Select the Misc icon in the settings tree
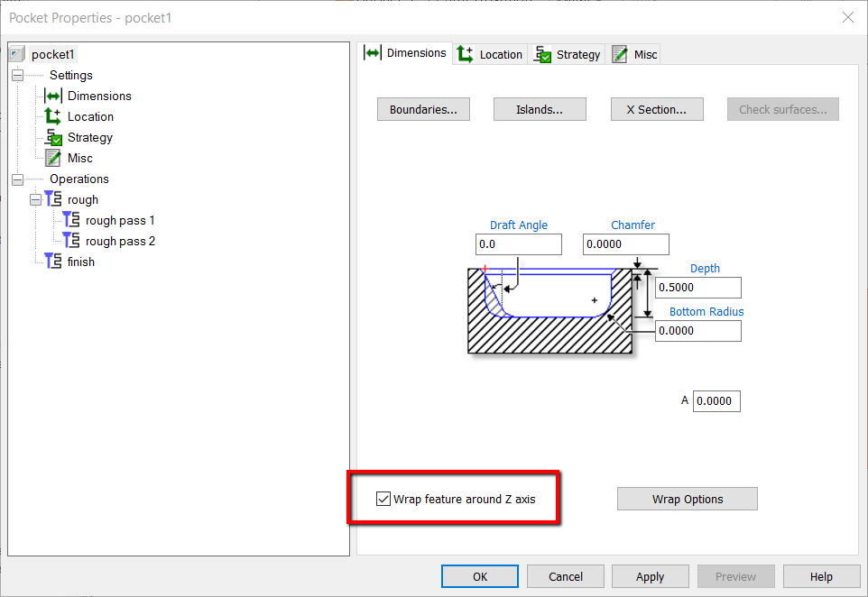Image resolution: width=868 pixels, height=597 pixels. [x=54, y=158]
